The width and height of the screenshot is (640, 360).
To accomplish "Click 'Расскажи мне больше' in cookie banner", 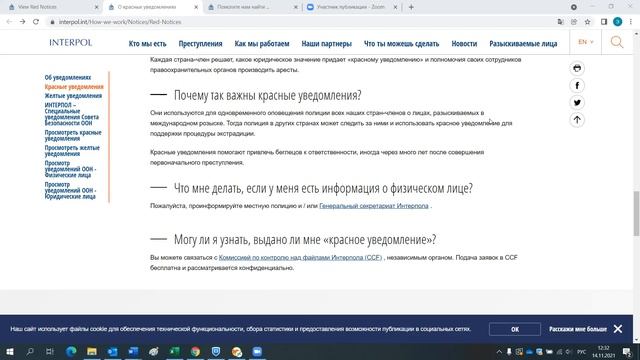I will (578, 329).
